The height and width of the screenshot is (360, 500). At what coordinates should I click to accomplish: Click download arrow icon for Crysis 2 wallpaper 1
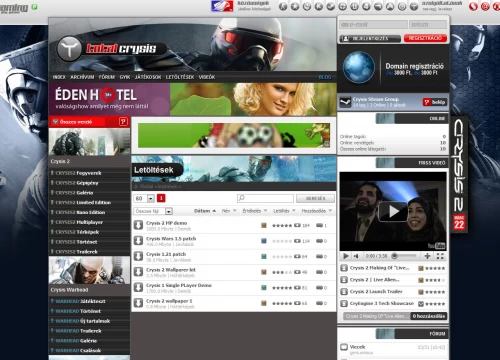point(138,303)
